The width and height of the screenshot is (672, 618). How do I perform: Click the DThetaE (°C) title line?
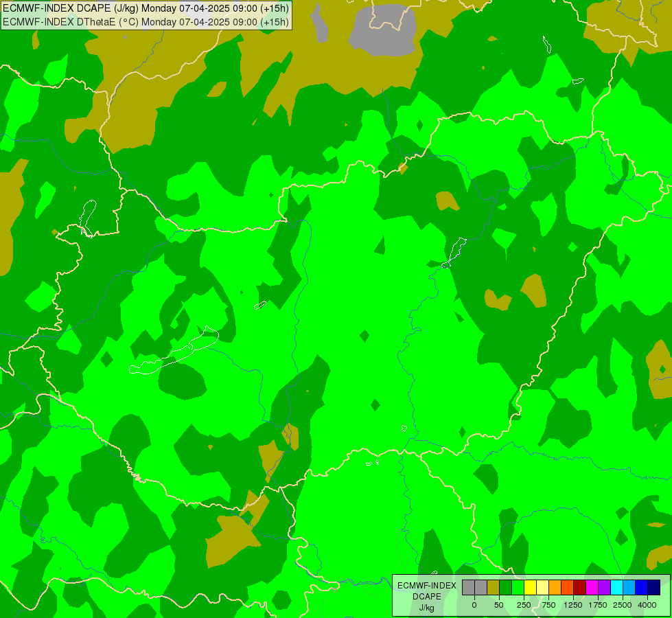[146, 22]
